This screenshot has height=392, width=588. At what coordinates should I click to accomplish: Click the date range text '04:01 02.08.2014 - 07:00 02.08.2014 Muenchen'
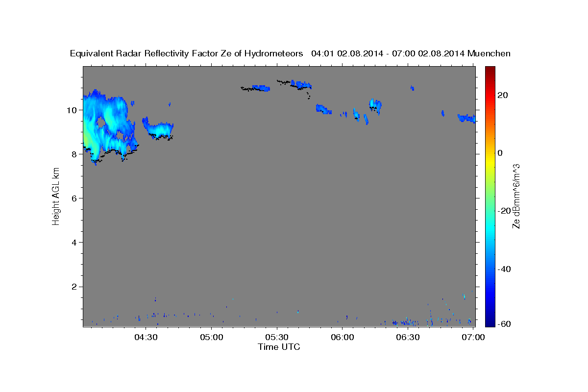[411, 53]
